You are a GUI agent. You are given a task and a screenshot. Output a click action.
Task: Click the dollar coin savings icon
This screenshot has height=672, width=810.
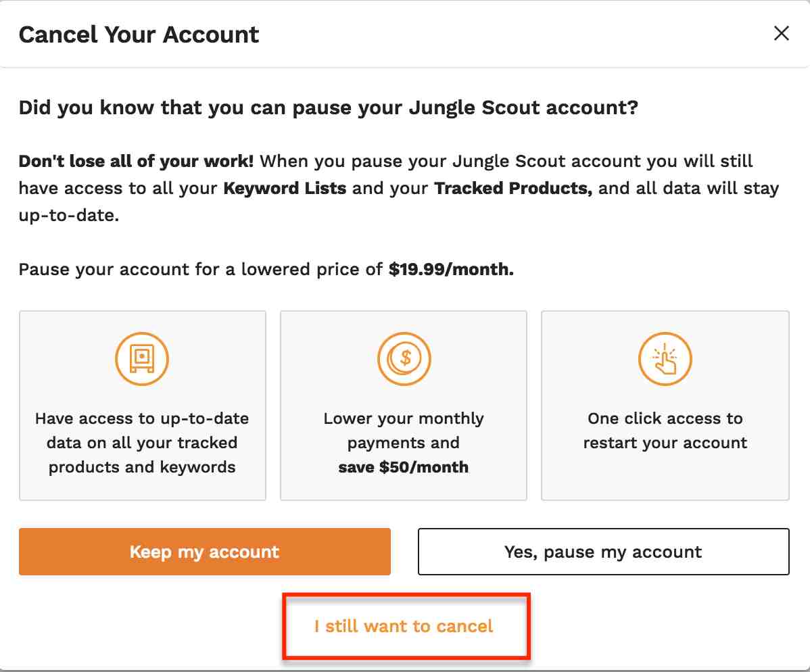pos(404,358)
